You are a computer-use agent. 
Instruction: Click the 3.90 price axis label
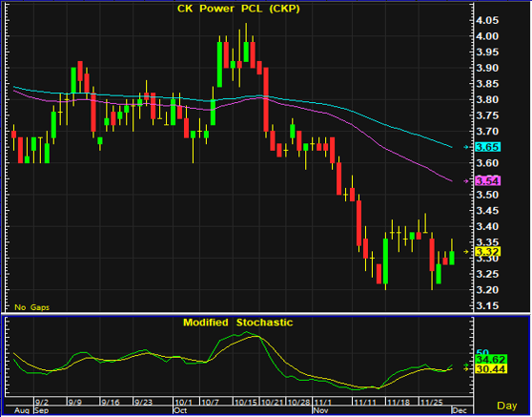tap(487, 69)
